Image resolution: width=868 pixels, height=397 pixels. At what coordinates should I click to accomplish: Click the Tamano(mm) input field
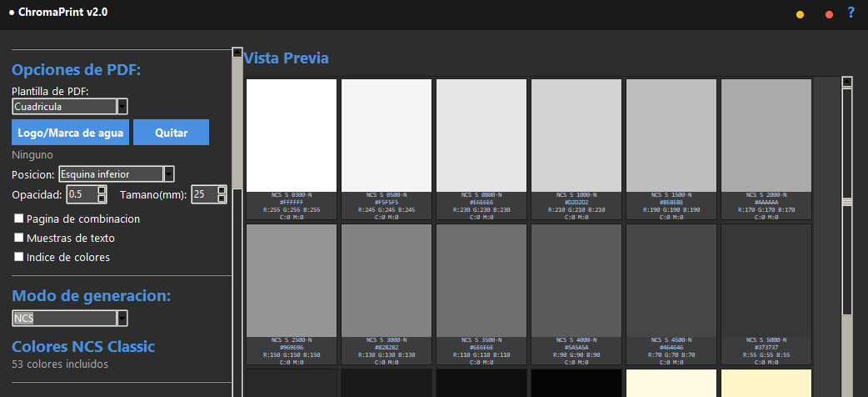pyautogui.click(x=204, y=194)
